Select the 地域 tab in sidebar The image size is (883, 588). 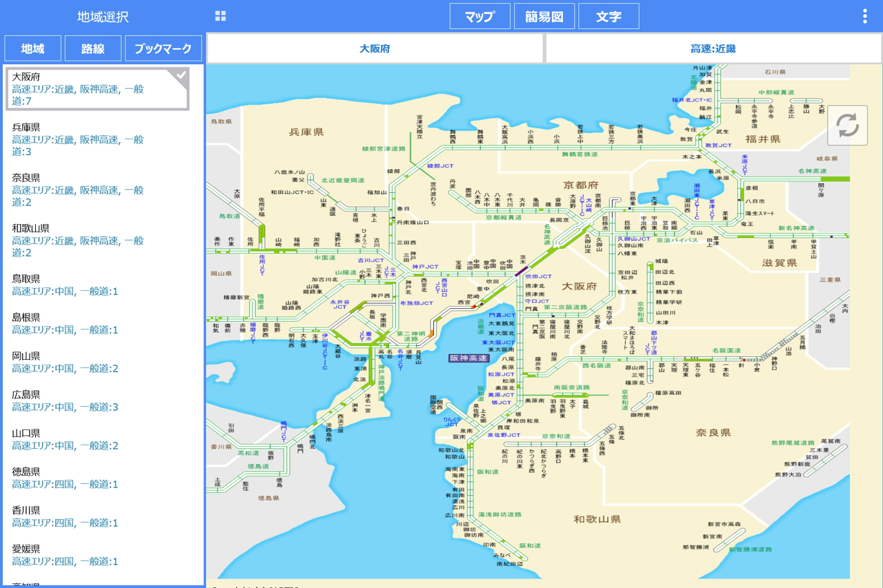click(x=32, y=48)
